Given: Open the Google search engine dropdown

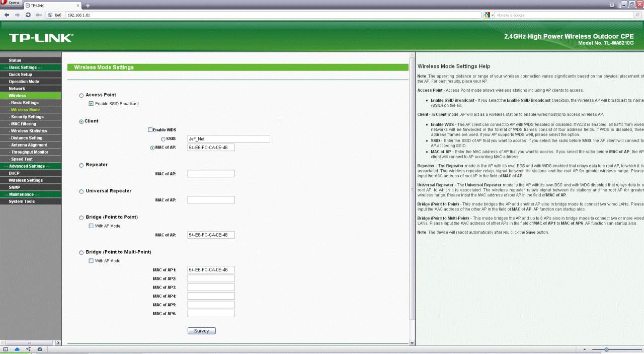Looking at the screenshot, I should pos(489,15).
